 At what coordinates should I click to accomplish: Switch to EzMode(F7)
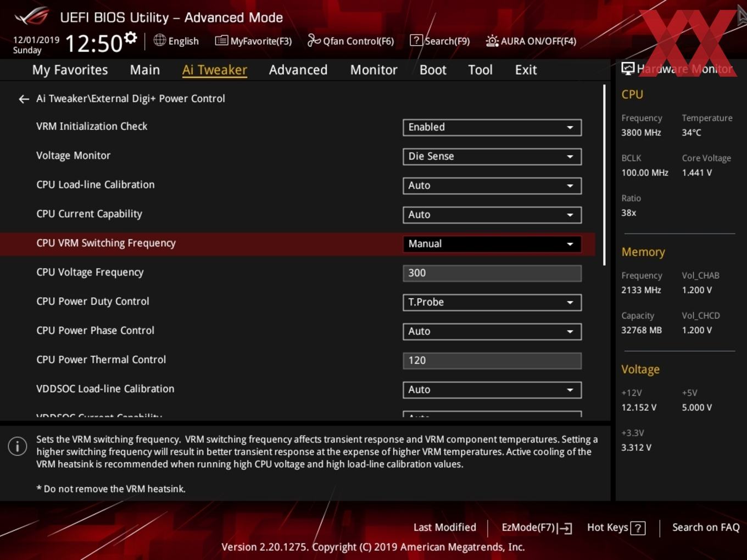(x=537, y=528)
